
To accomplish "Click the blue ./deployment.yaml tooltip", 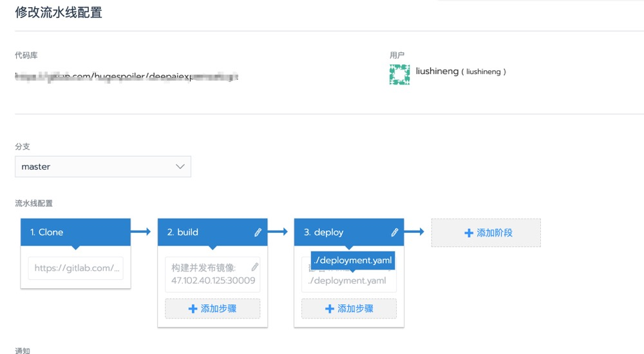I will pos(353,261).
